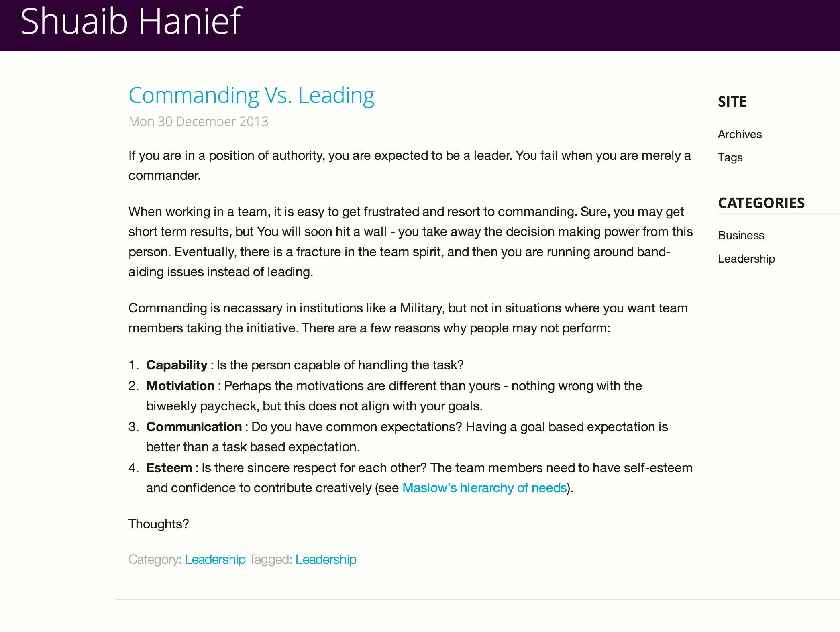Select the Leadership category in sidebar
This screenshot has height=632, width=840.
point(746,259)
